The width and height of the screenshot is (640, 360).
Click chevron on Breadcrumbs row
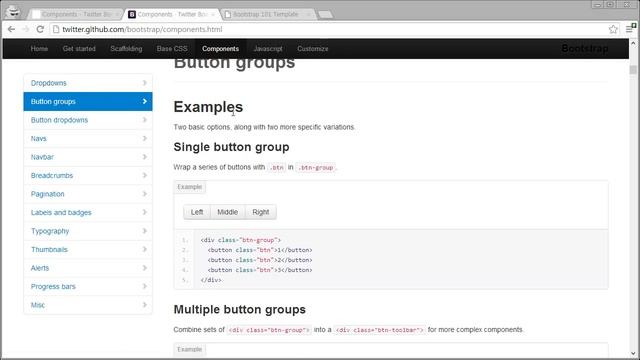(144, 176)
